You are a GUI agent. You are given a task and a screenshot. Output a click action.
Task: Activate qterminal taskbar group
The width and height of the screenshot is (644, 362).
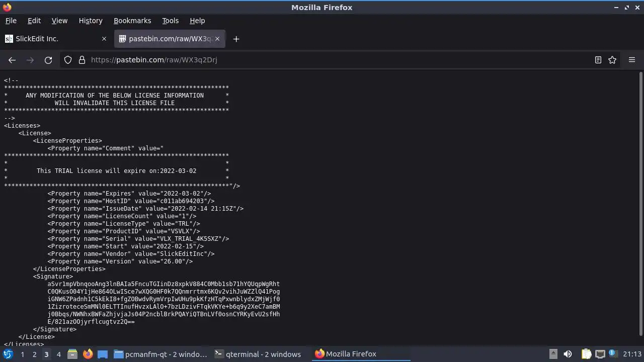click(258, 354)
